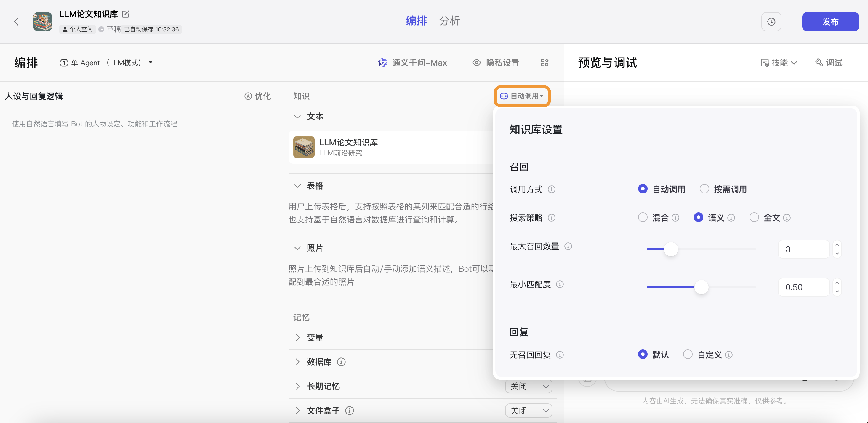The image size is (868, 423).
Task: Open the 技能 menu in 预览与调试
Action: [779, 63]
